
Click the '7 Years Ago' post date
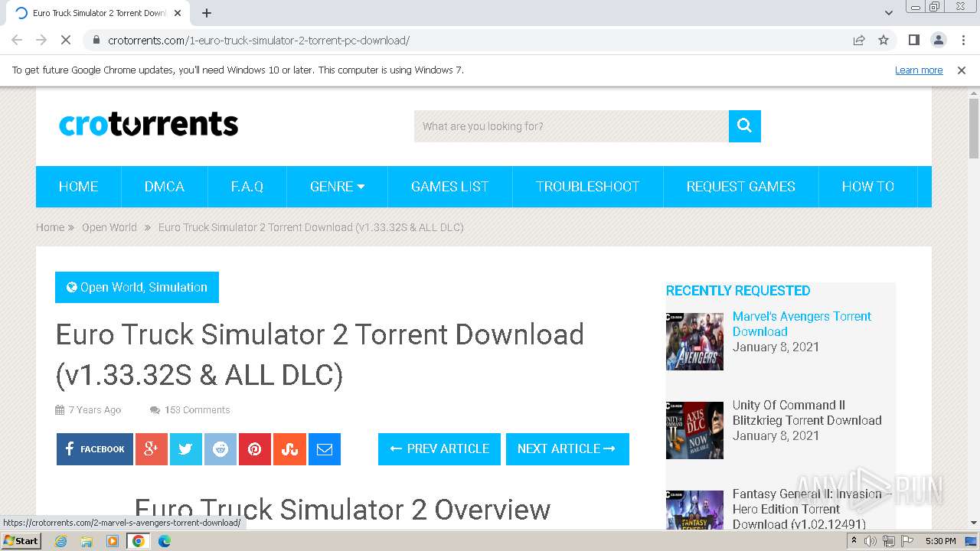click(94, 410)
